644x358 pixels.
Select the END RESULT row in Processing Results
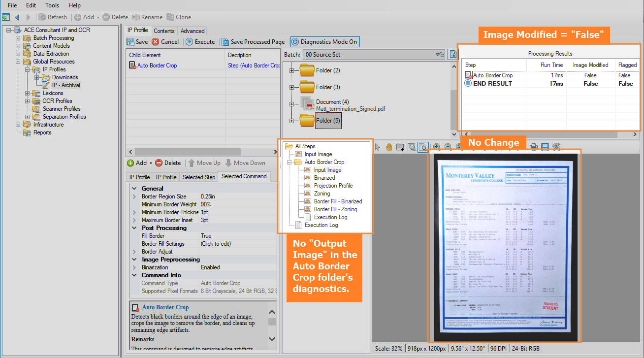click(551, 84)
